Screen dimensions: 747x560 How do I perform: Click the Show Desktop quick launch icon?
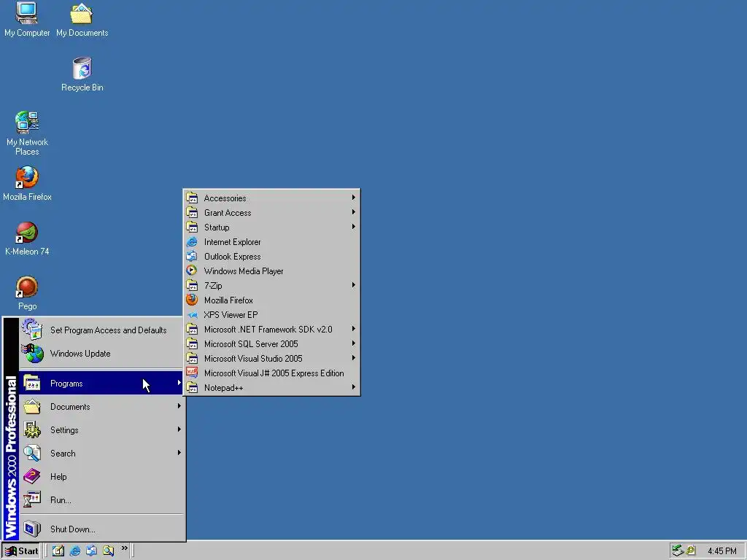(x=58, y=551)
